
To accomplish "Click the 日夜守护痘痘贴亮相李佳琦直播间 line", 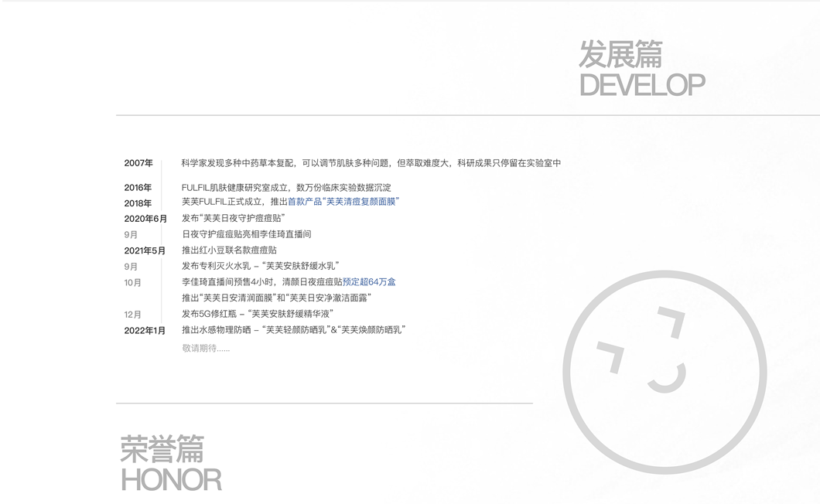I will point(246,234).
